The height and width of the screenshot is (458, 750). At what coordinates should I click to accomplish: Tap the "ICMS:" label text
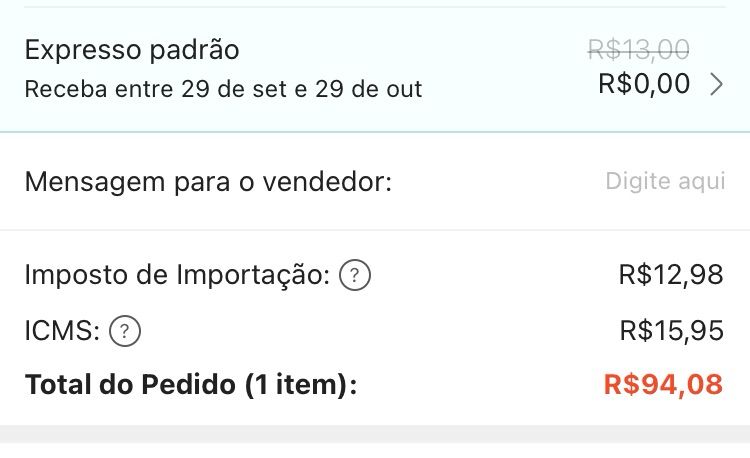(62, 330)
